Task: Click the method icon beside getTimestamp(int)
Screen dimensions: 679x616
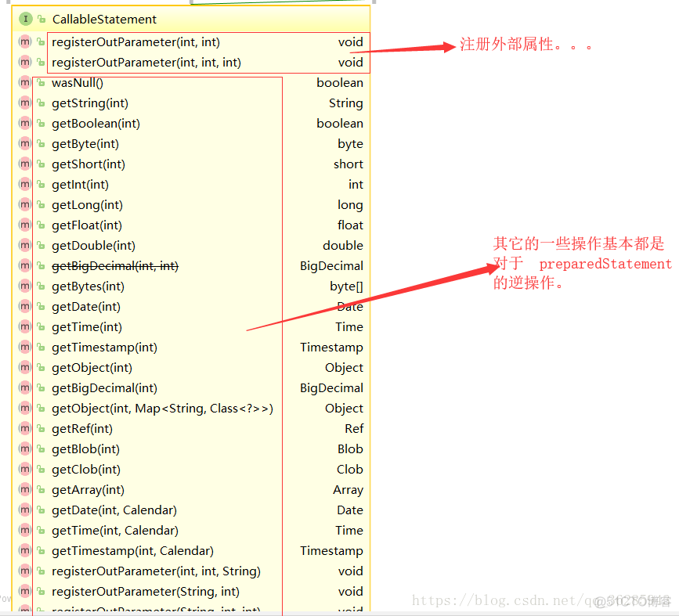Action: [x=25, y=348]
